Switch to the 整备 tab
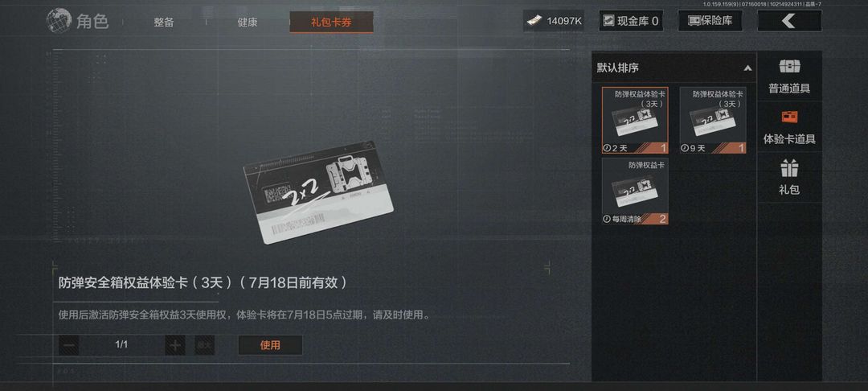 click(x=164, y=23)
